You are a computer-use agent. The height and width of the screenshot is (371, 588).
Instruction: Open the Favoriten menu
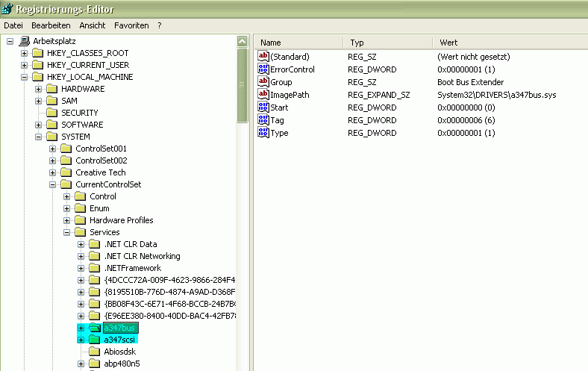pyautogui.click(x=131, y=25)
